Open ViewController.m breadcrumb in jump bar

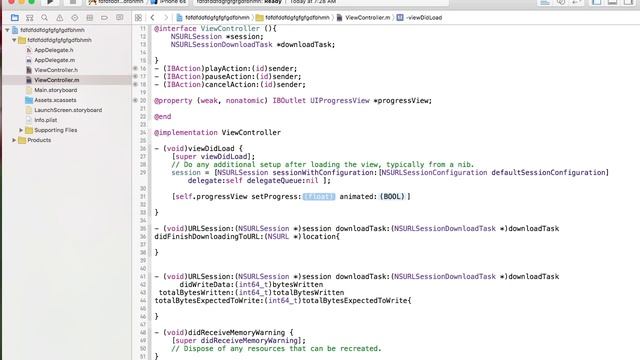coord(363,18)
